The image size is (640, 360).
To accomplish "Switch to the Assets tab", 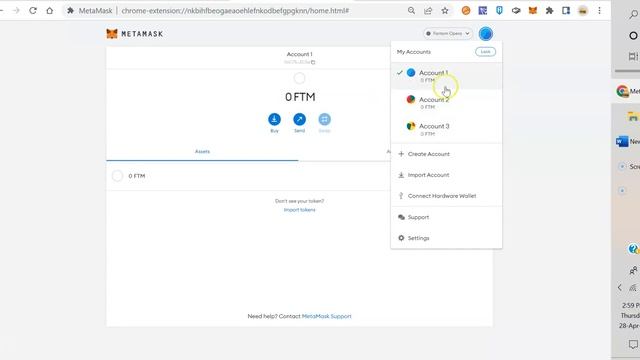I will click(202, 151).
